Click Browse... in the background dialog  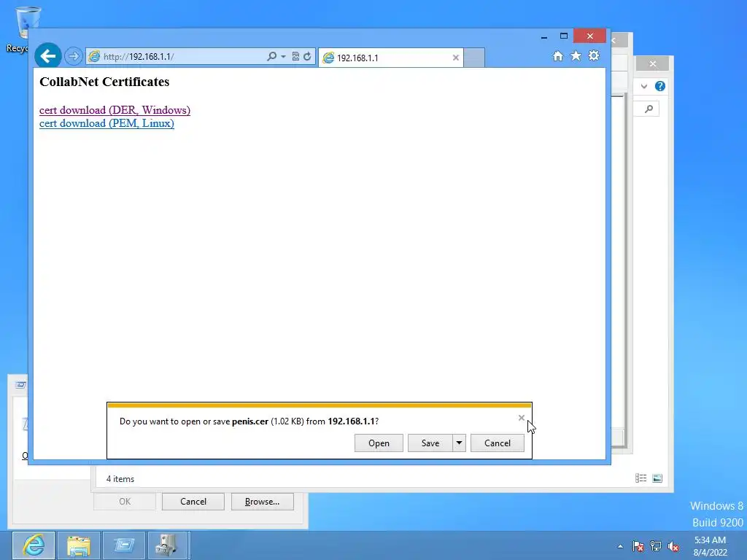point(262,502)
